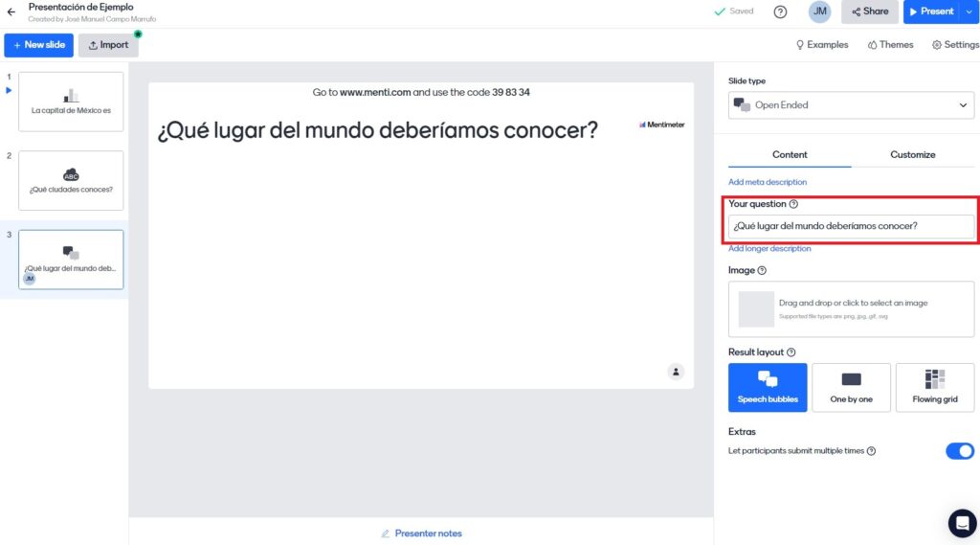Open the Slide type dropdown
This screenshot has height=545, width=980.
point(851,105)
